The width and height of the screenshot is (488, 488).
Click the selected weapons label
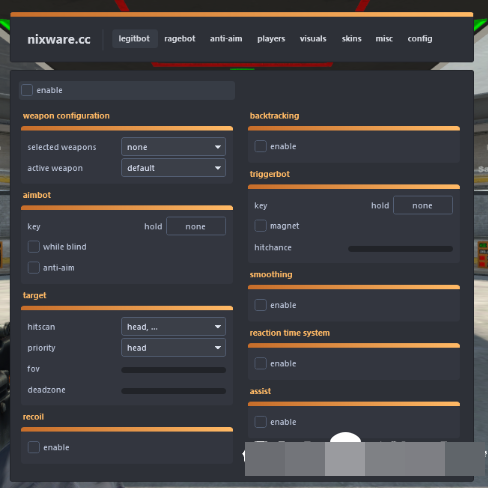[x=62, y=147]
